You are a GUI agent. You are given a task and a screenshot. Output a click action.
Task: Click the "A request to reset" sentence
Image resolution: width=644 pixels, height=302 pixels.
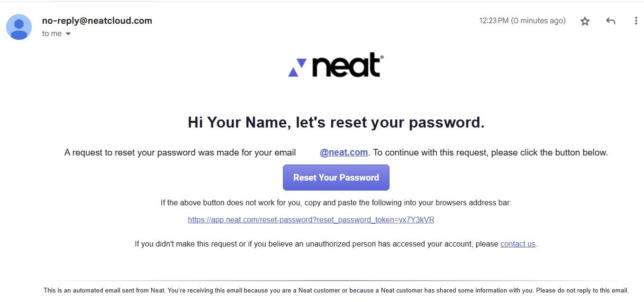[x=180, y=153]
